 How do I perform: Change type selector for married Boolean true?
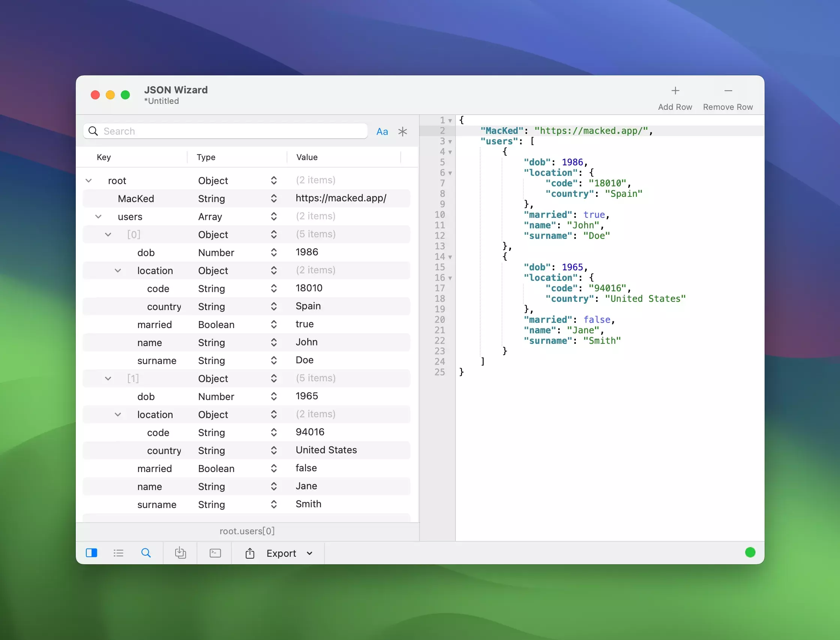click(x=273, y=325)
